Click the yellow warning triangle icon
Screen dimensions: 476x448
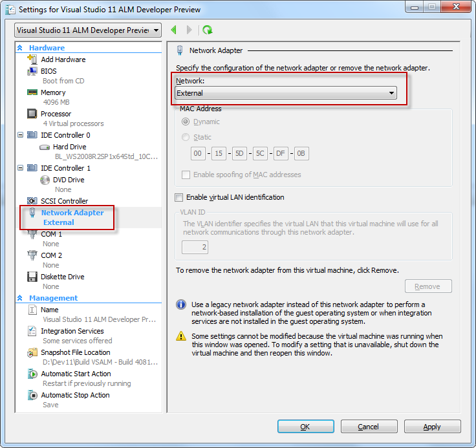pos(181,336)
